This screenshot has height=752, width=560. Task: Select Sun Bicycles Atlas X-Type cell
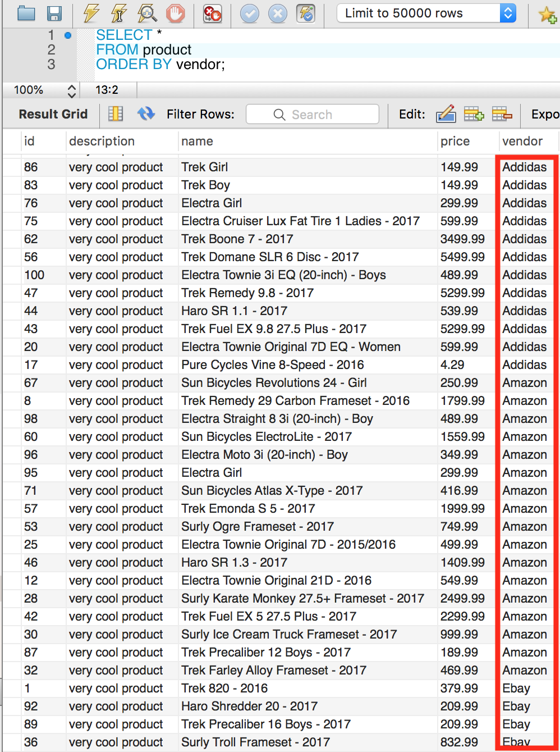click(x=307, y=490)
